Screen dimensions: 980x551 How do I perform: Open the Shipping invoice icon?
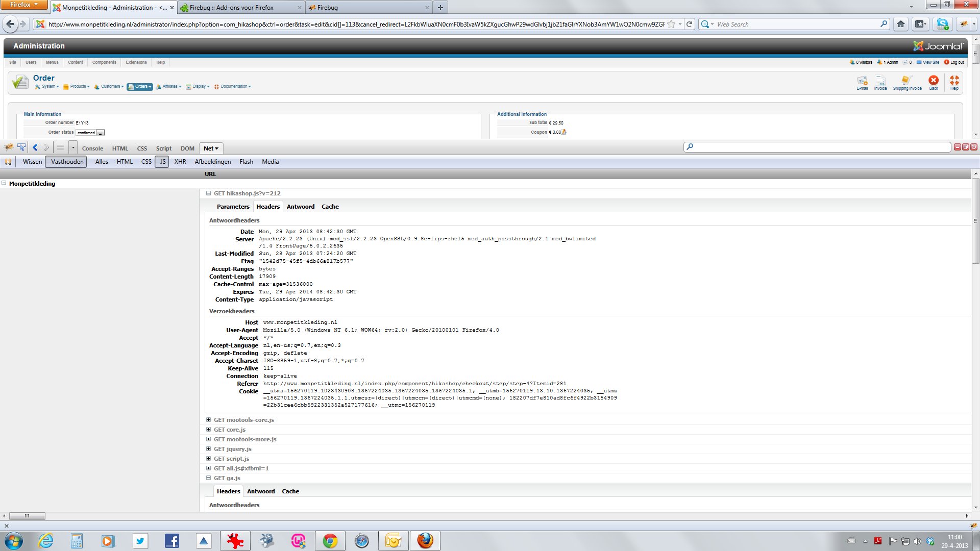coord(906,82)
